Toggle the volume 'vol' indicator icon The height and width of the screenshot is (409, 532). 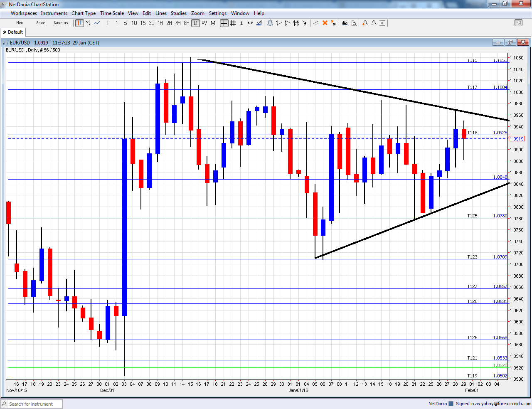click(x=259, y=23)
